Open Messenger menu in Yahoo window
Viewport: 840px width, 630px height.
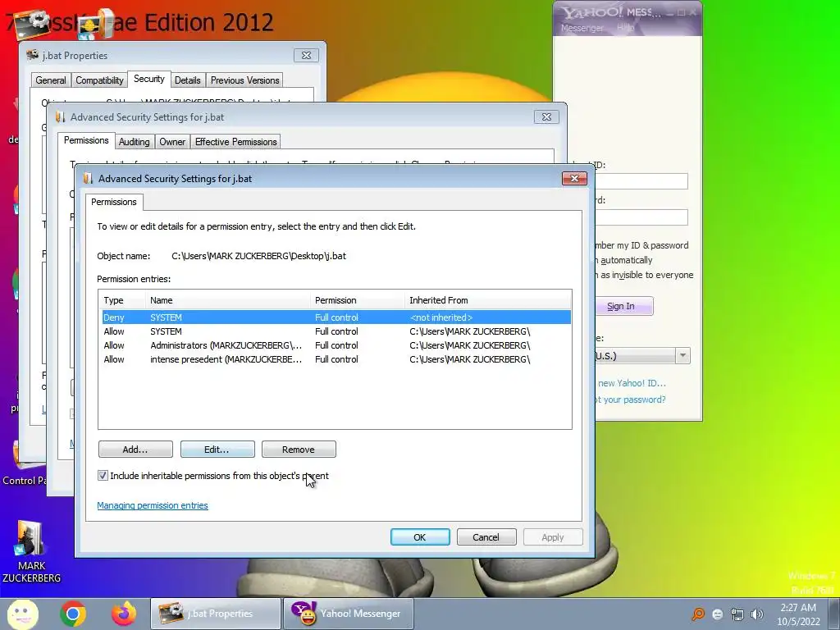pos(582,28)
